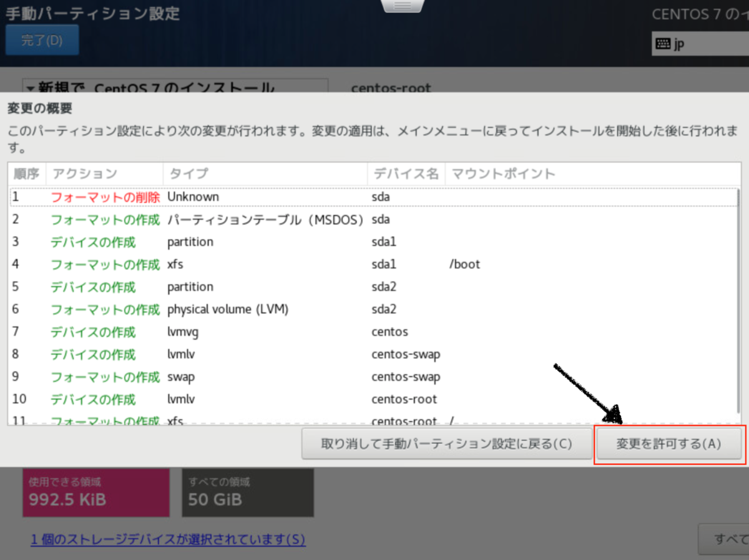Viewport: 749px width, 560px height.
Task: Click the 手動パーティション設定 heading
Action: (93, 13)
